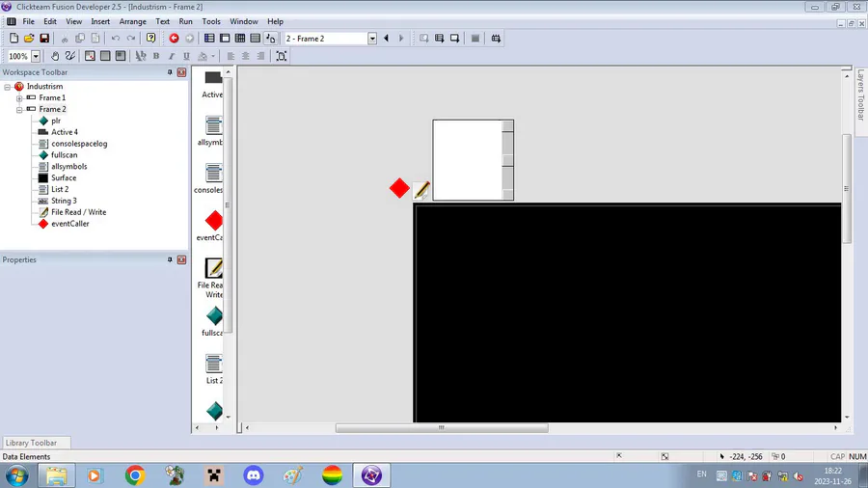Screen dimensions: 868x488
Task: Close the Workspace Toolbar panel
Action: tap(181, 72)
